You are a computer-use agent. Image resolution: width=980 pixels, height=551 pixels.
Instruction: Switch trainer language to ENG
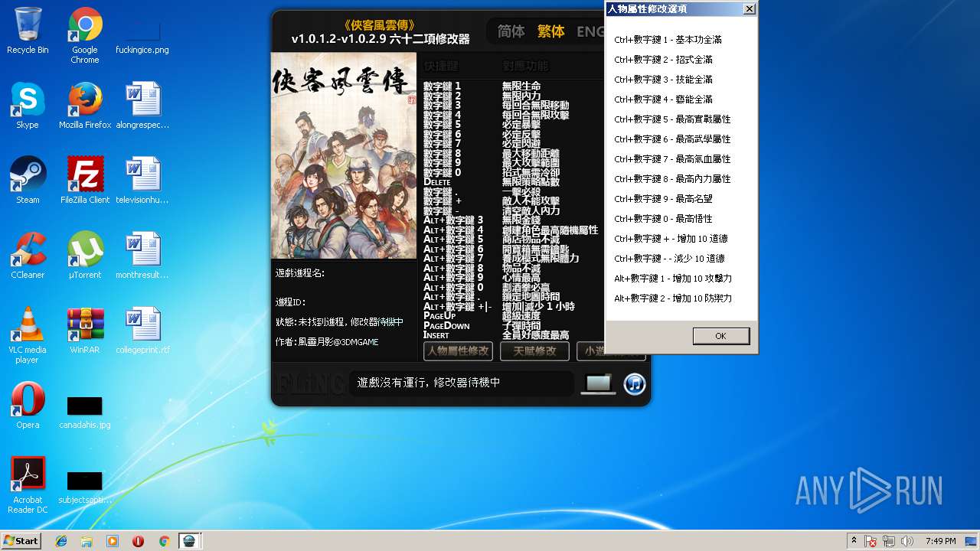click(x=590, y=31)
